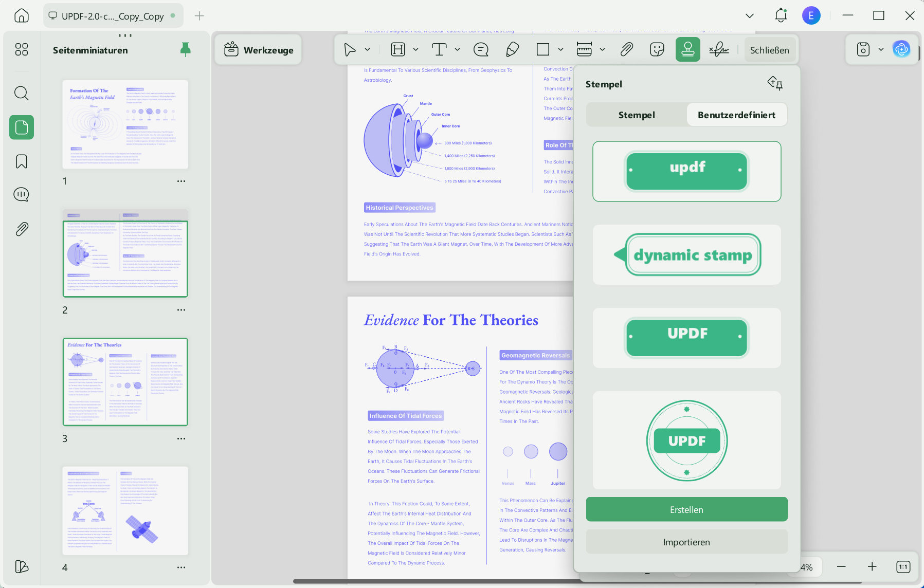Zoom in with the plus button
924x588 pixels.
click(x=872, y=566)
